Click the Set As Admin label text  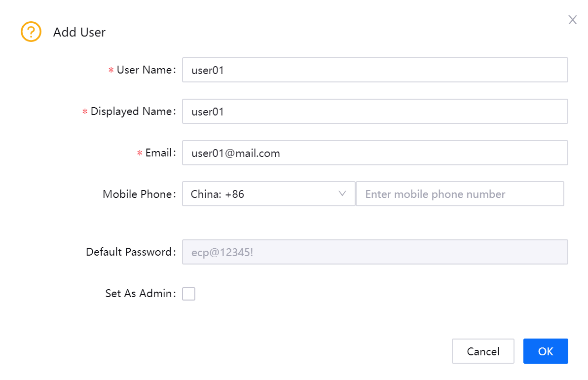click(x=139, y=294)
